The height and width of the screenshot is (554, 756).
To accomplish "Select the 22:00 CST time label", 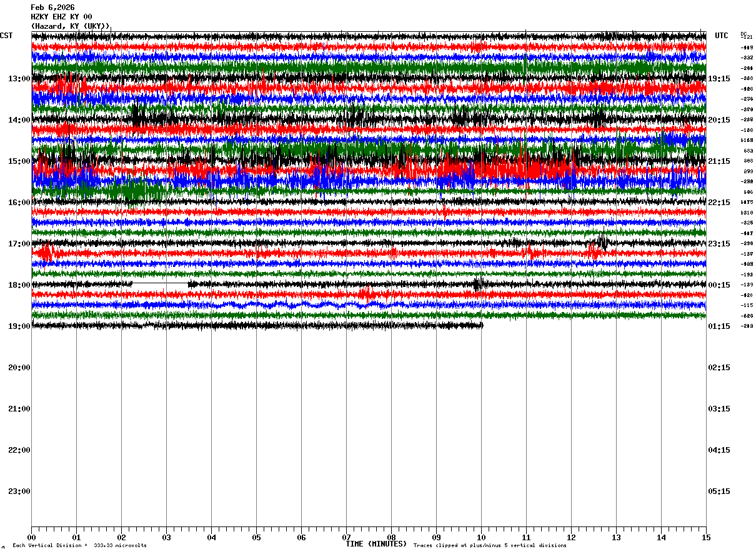I will click(19, 450).
